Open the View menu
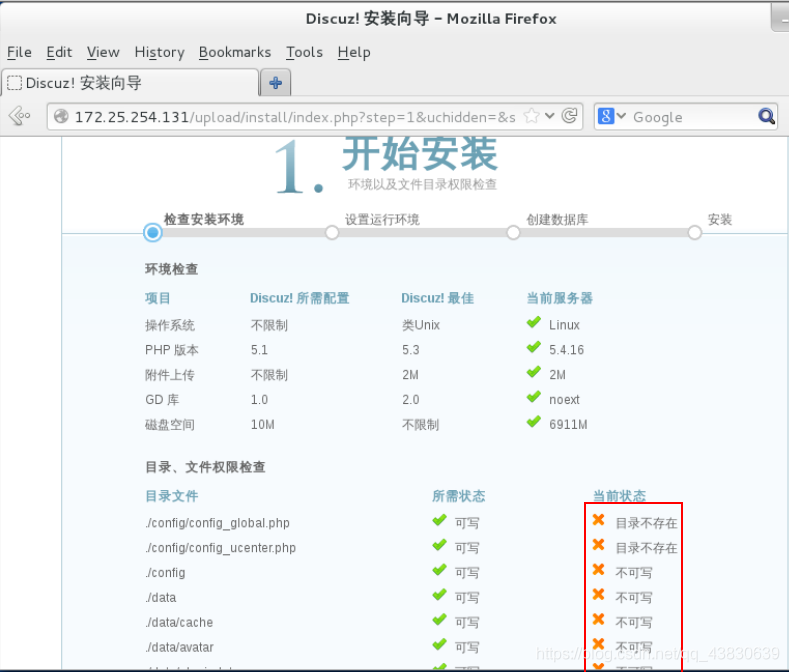 [x=103, y=52]
